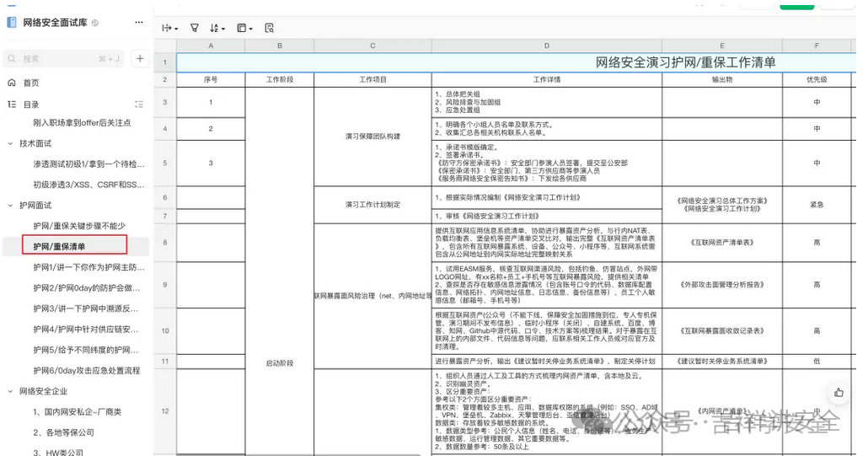Open the sort A-Z dropdown in toolbar
The image size is (868, 456).
tap(217, 28)
